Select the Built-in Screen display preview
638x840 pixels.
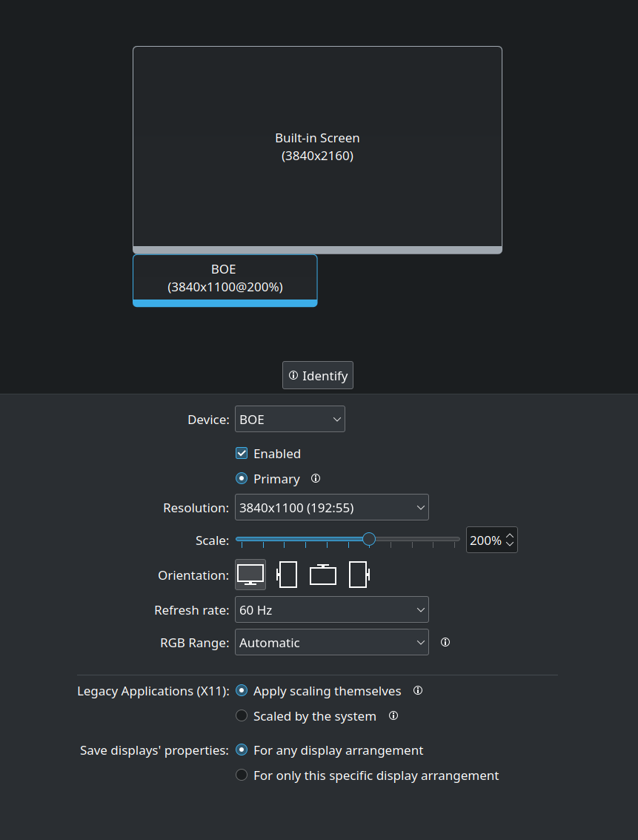[x=317, y=147]
